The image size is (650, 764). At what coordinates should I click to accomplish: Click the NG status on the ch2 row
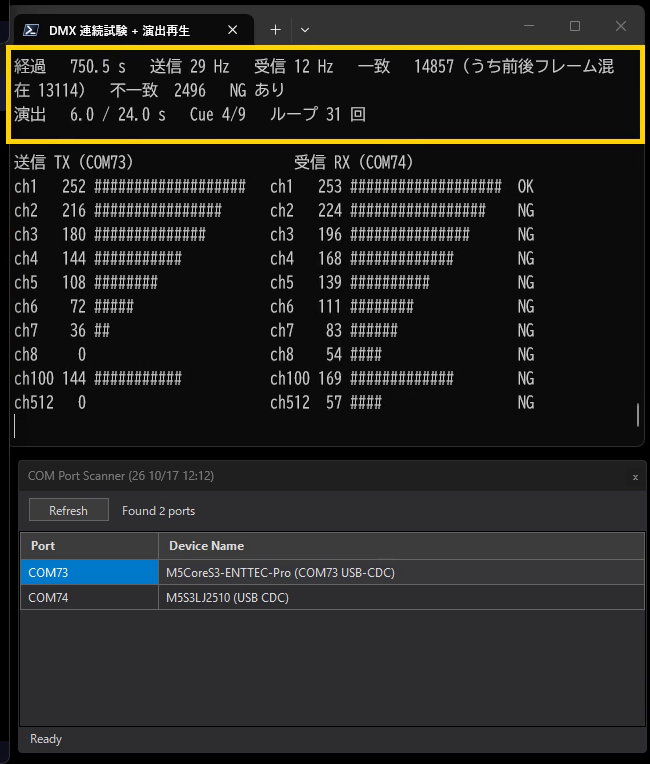point(526,210)
